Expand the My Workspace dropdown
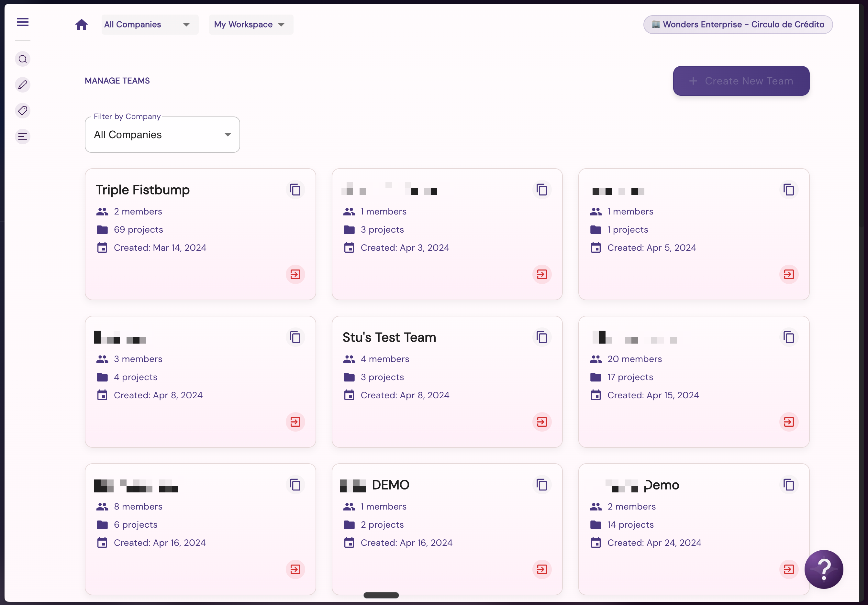The height and width of the screenshot is (605, 868). click(251, 25)
